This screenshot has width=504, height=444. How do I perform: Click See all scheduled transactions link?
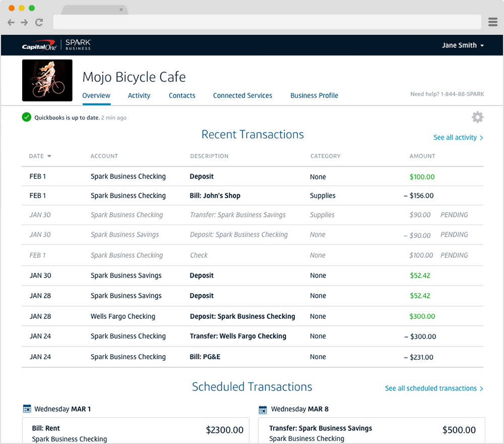point(434,388)
